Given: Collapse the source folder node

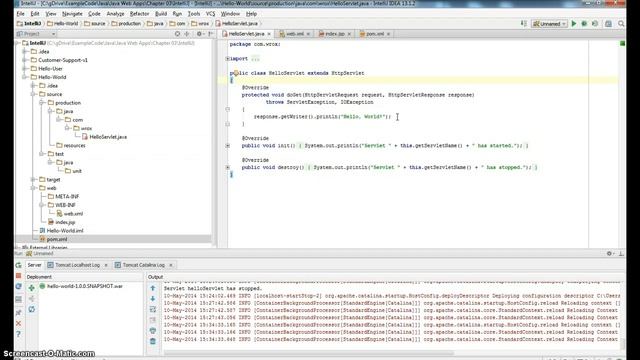Looking at the screenshot, I should [x=33, y=94].
